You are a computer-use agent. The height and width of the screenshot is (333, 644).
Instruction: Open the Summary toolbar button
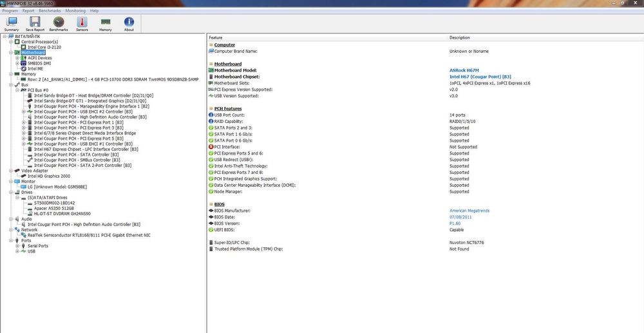tap(12, 24)
